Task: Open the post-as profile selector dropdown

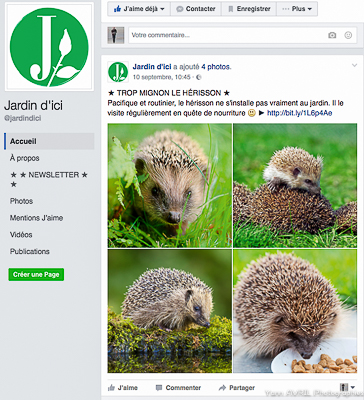Action: [x=347, y=387]
